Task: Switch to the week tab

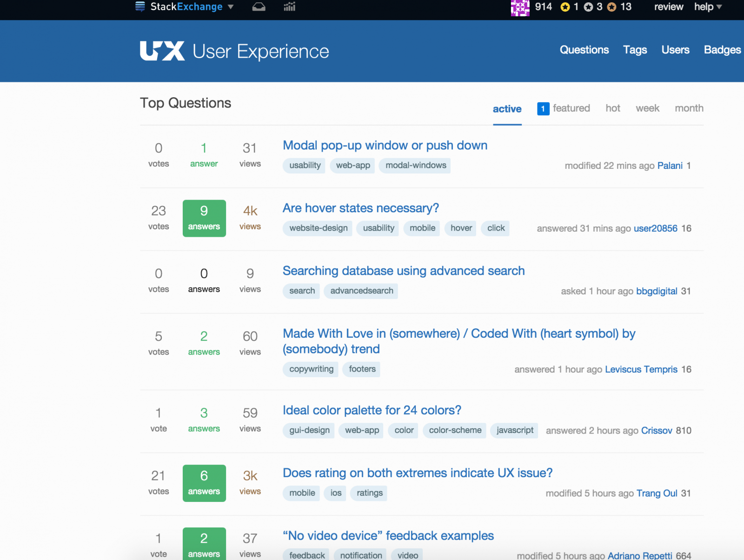Action: click(x=647, y=108)
